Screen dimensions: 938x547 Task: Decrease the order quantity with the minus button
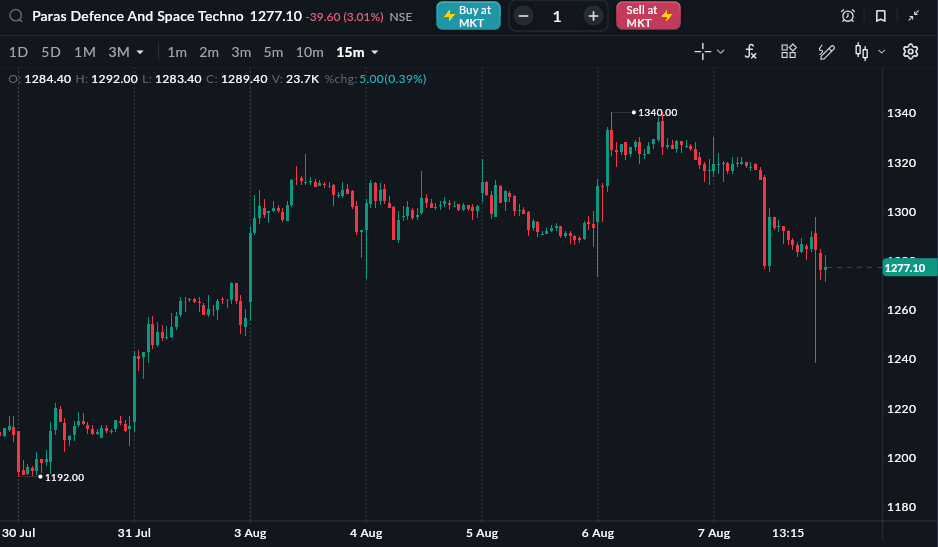(523, 16)
